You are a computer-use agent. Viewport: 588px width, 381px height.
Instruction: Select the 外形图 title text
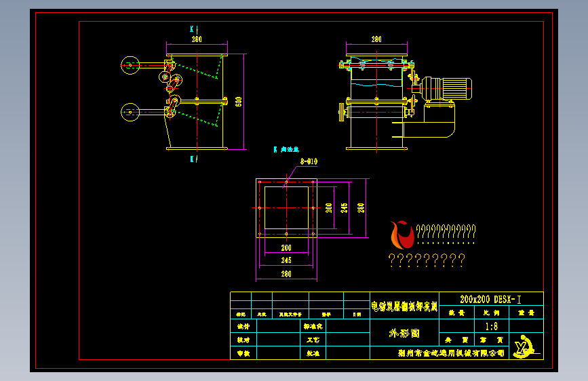(404, 333)
